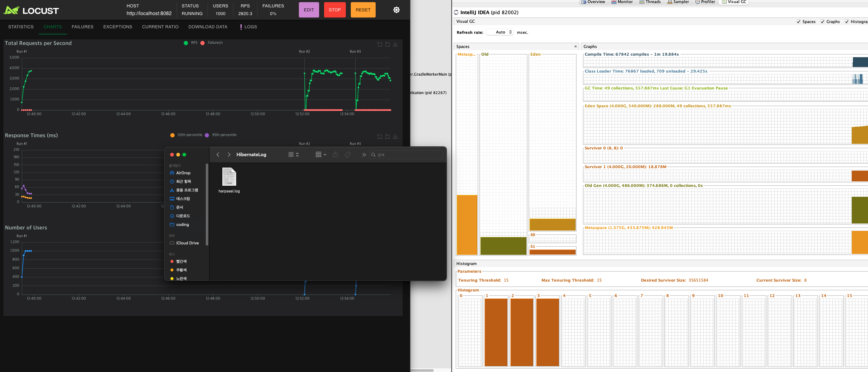Open Locust settings gear icon
The width and height of the screenshot is (868, 372).
396,10
